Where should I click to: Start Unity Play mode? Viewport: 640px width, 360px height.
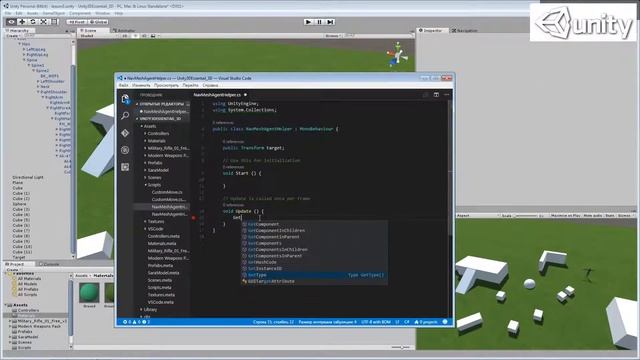pyautogui.click(x=309, y=22)
